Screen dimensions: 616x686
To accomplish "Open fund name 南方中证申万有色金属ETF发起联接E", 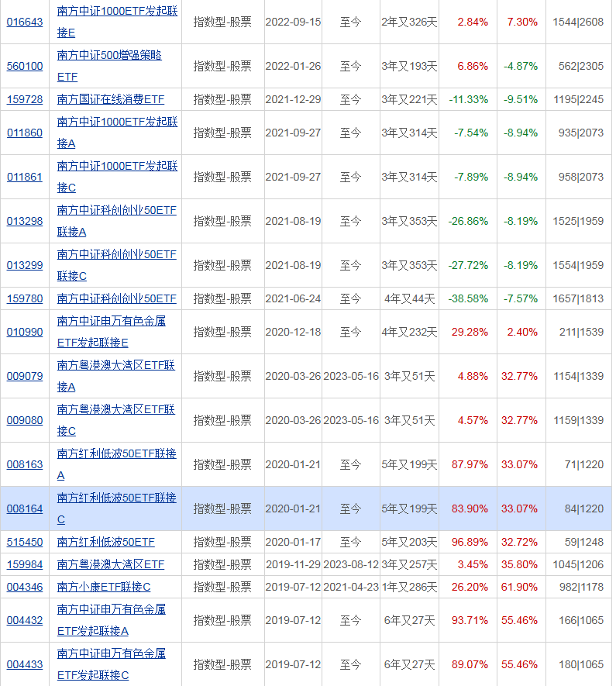I will pos(112,332).
